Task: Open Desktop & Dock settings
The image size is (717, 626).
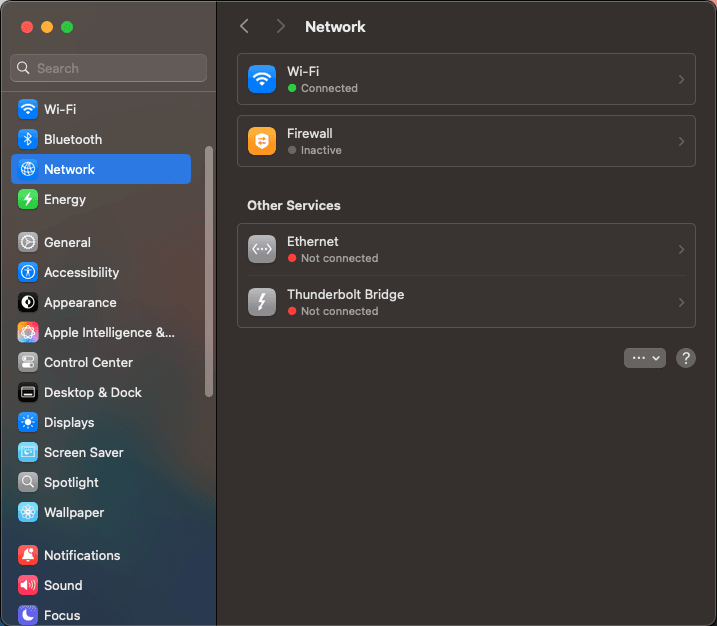Action: (x=92, y=392)
